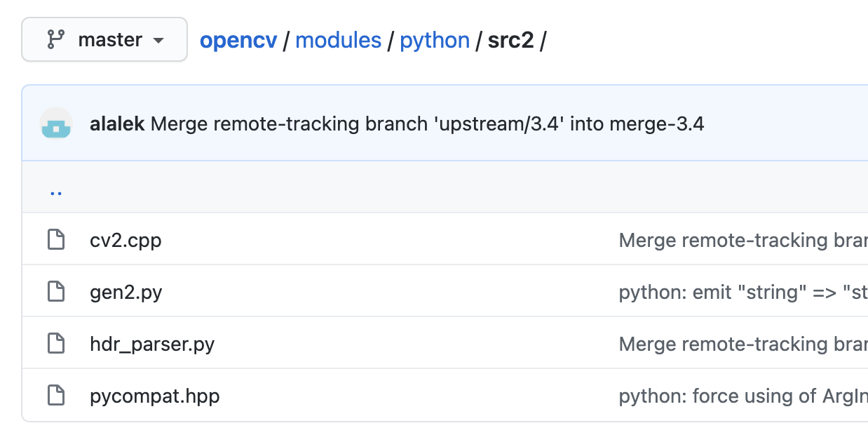The height and width of the screenshot is (442, 868).
Task: Open the pycompat.hpp file
Action: pos(155,396)
